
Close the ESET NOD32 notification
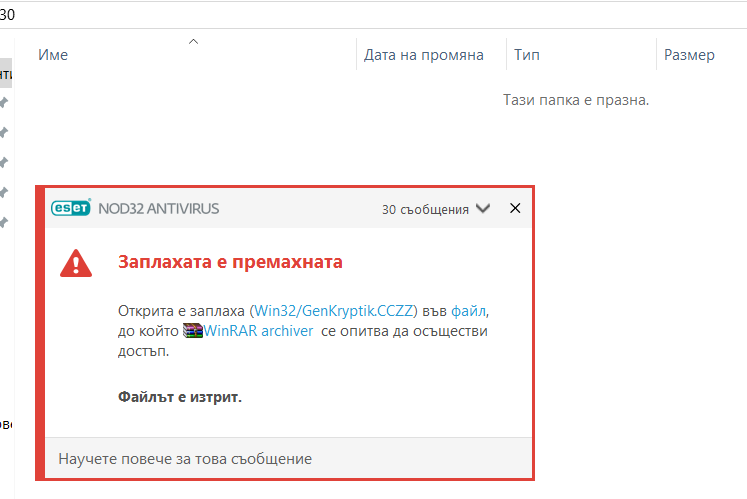pos(515,208)
